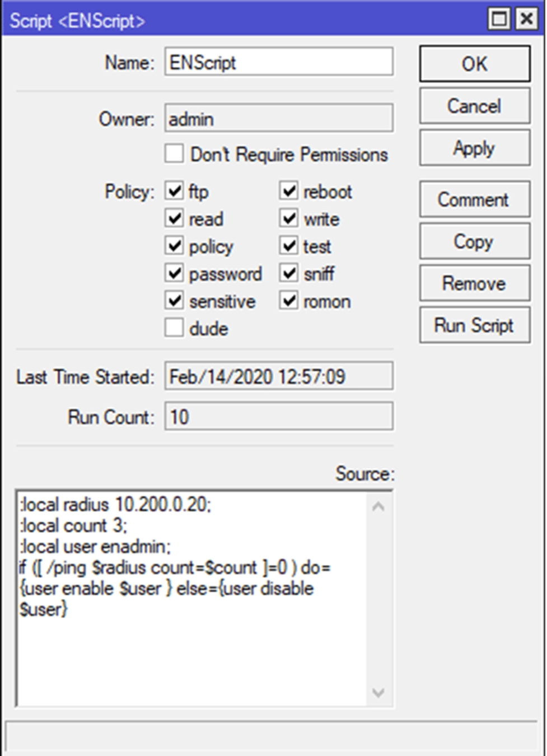The width and height of the screenshot is (547, 756).
Task: Run the script now
Action: [x=474, y=325]
